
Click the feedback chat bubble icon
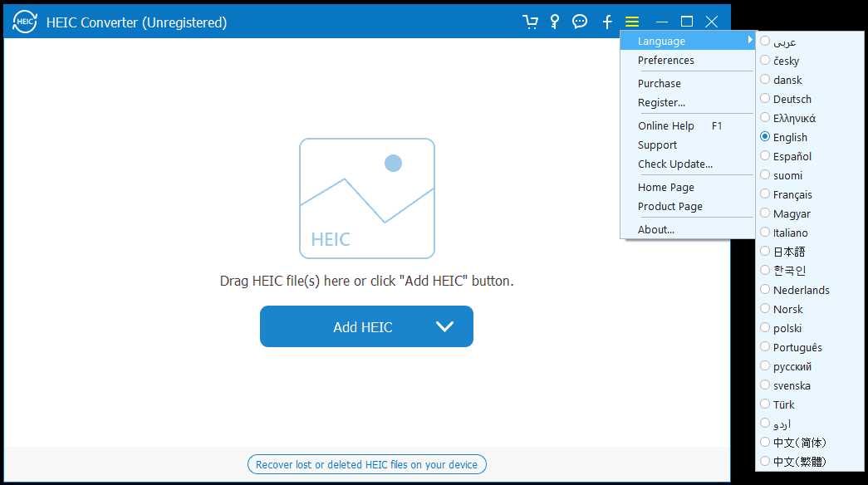580,22
